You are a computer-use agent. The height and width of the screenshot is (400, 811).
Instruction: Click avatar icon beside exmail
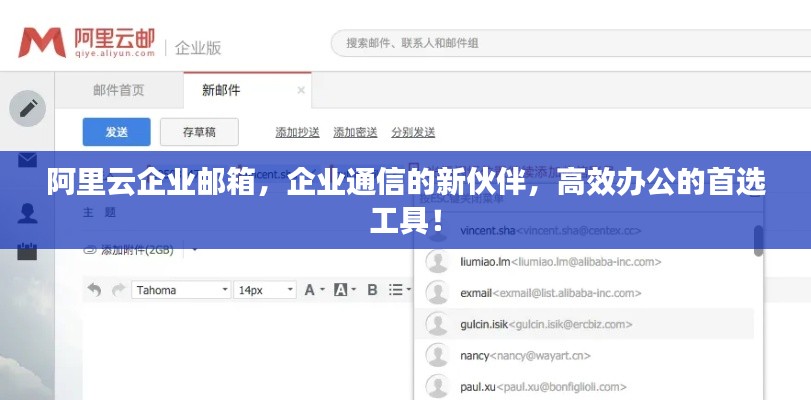tap(437, 293)
